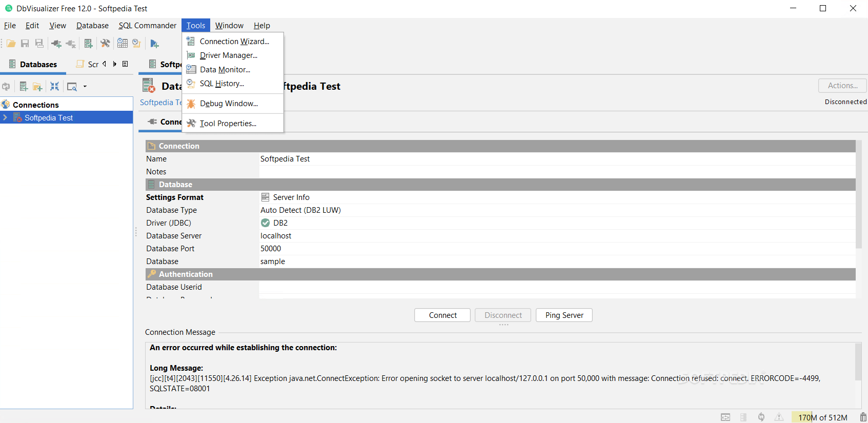
Task: Click the Name field containing Softpedia Test
Action: tap(557, 159)
